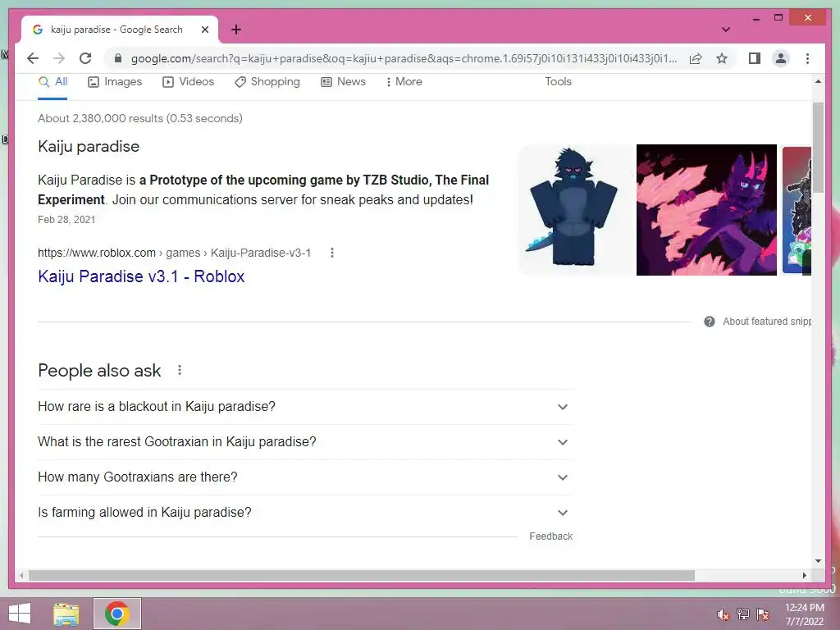Click the horizontal scrollbar left arrow
This screenshot has height=630, width=840.
21,575
